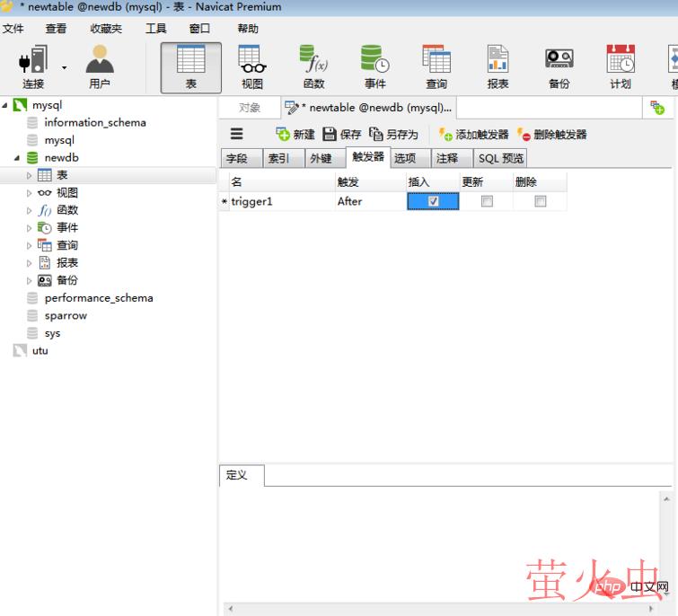Click the 备份 (Backup) toolbar icon

pos(559,67)
